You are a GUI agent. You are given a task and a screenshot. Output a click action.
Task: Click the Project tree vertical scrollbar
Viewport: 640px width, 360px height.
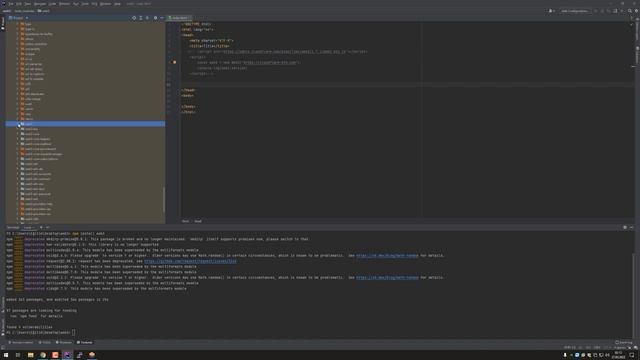tap(164, 200)
